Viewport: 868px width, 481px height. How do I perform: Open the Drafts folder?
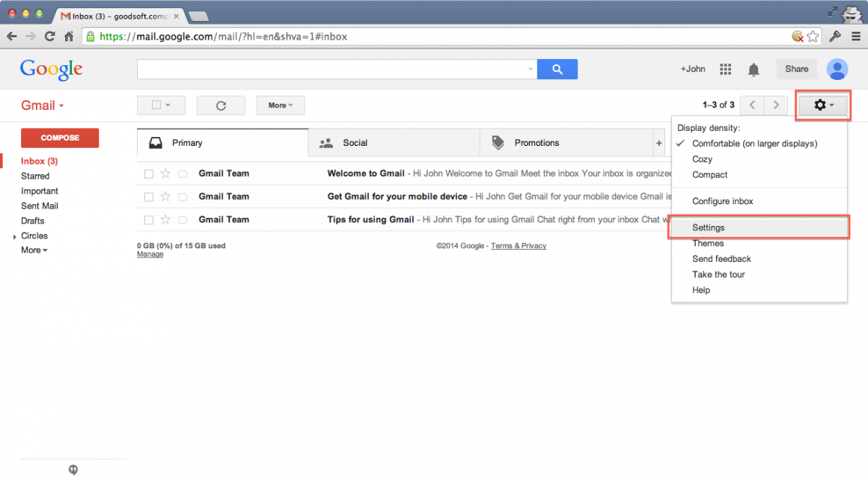(x=33, y=221)
